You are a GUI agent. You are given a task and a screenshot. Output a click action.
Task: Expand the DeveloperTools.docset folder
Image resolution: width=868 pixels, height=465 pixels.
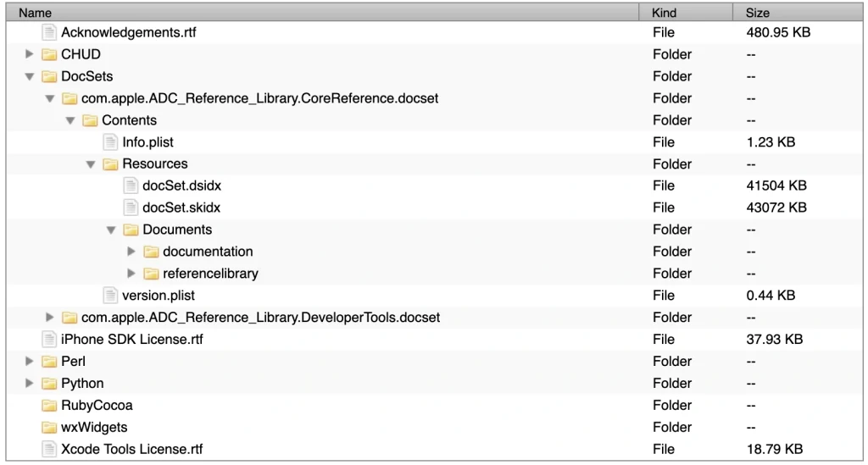pyautogui.click(x=50, y=318)
